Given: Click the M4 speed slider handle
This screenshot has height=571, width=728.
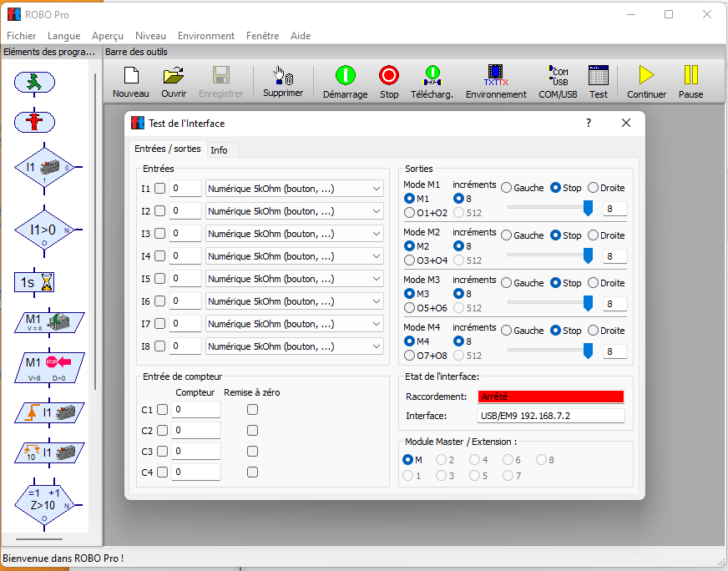Looking at the screenshot, I should [x=588, y=351].
